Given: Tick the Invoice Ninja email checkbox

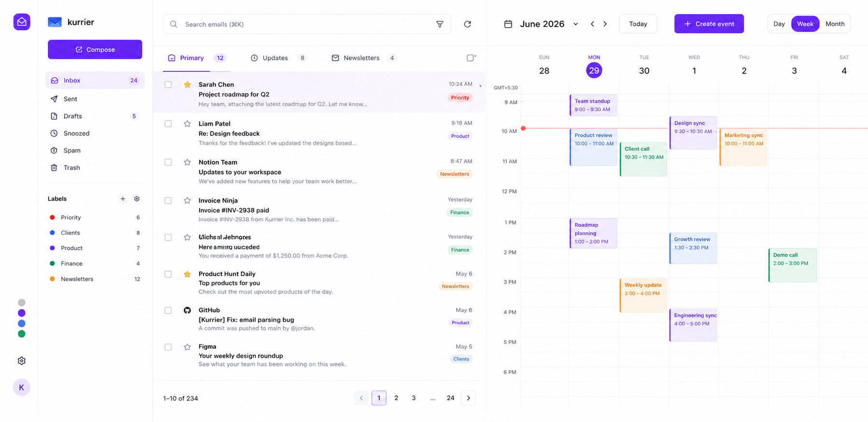Looking at the screenshot, I should coord(168,201).
